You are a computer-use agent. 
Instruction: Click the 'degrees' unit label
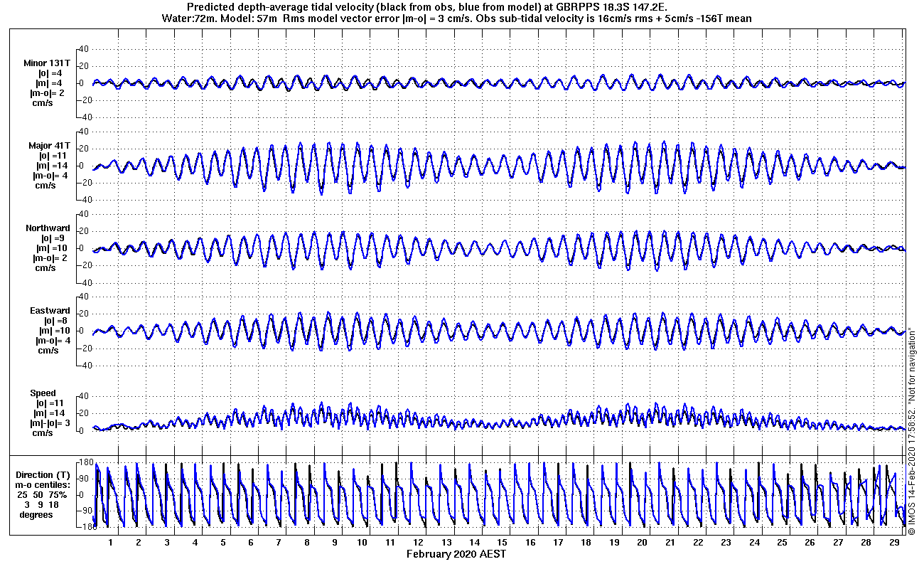pyautogui.click(x=36, y=514)
